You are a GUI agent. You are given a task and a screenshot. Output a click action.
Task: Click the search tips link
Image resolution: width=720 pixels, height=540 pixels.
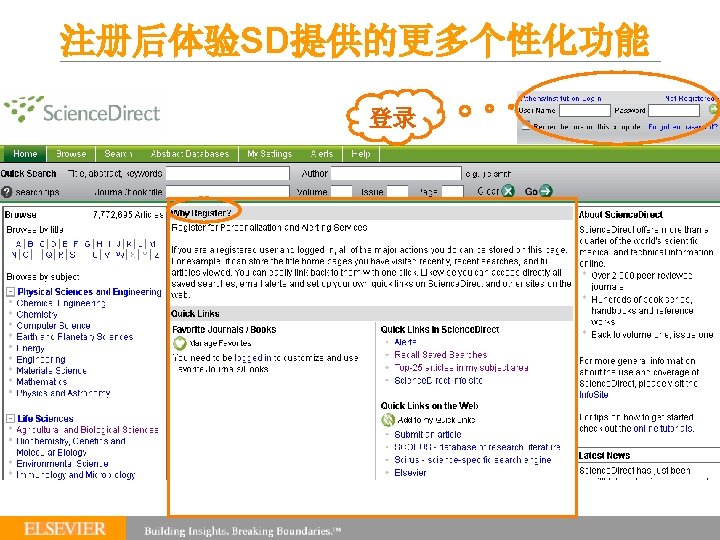pyautogui.click(x=37, y=192)
